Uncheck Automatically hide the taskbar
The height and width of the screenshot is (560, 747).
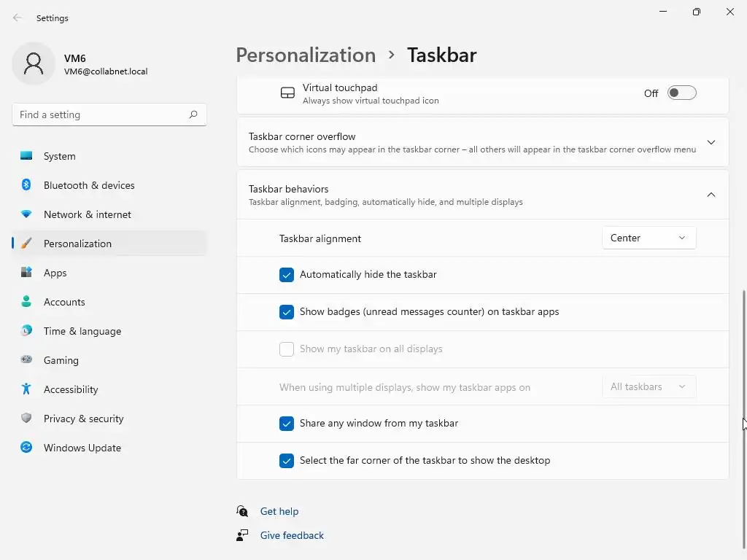point(287,275)
